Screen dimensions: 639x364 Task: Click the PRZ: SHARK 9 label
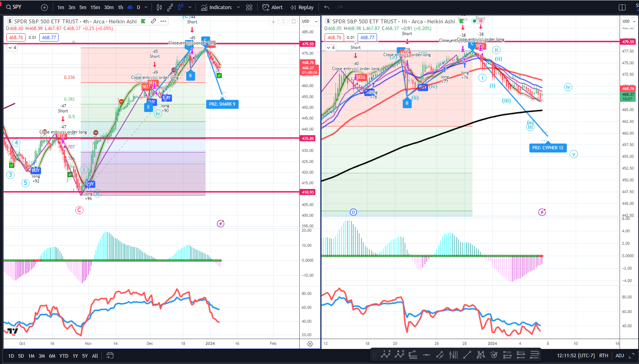(222, 104)
